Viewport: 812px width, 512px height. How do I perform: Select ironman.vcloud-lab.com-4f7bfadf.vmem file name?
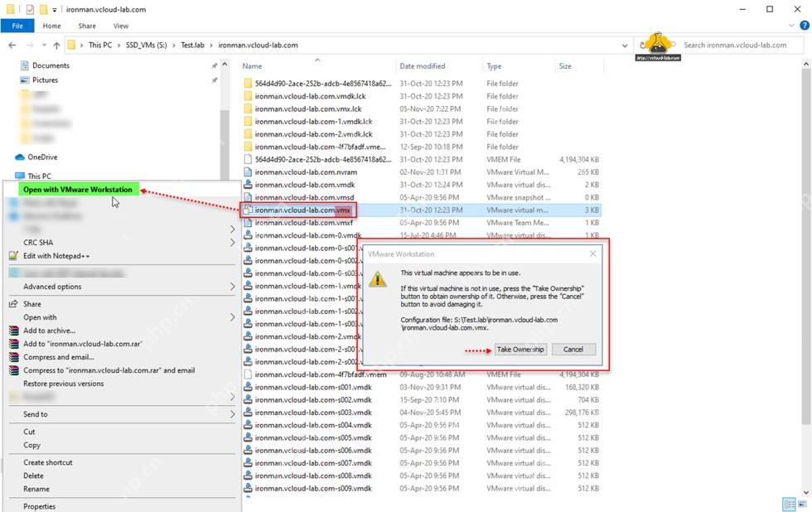click(321, 374)
